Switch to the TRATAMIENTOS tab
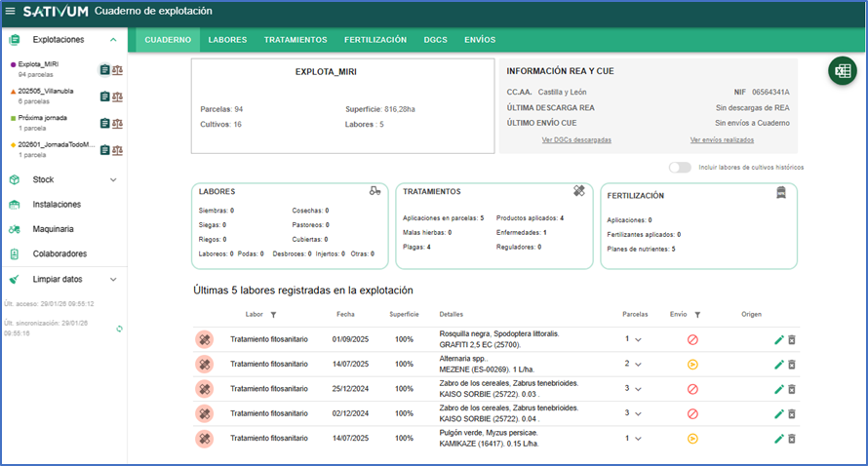The image size is (868, 466). tap(295, 40)
